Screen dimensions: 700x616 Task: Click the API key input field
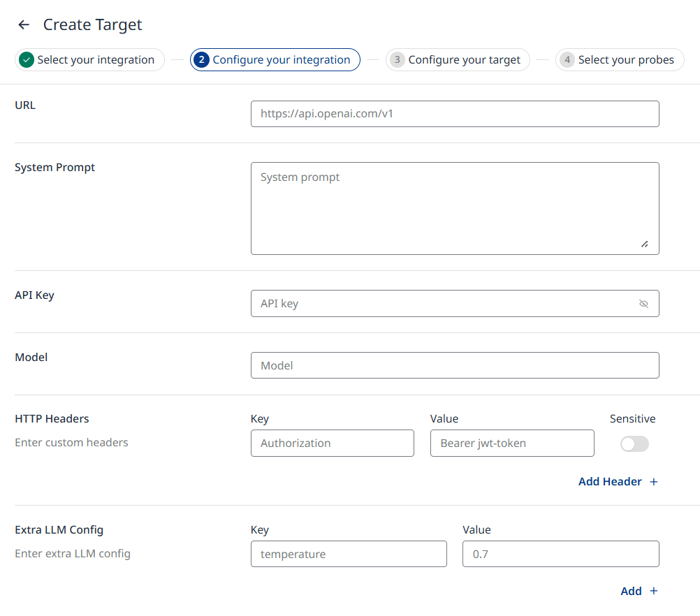tap(440, 304)
